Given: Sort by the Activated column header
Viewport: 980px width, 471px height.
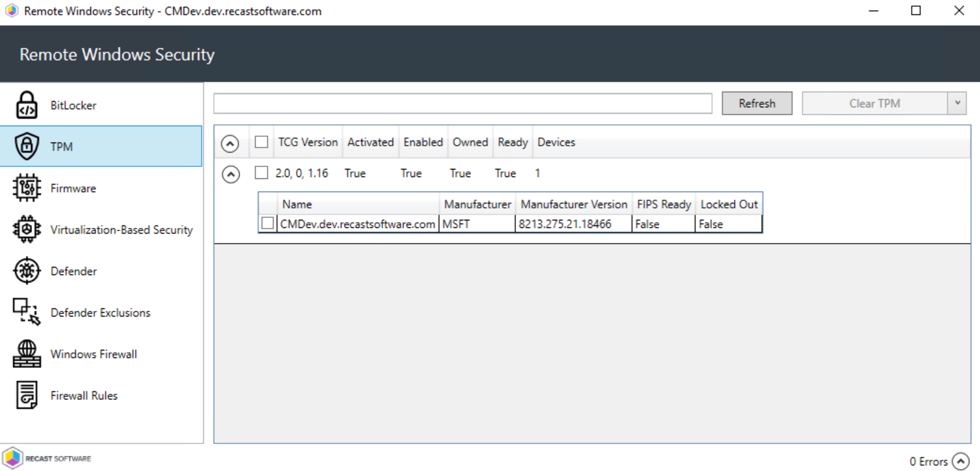Looking at the screenshot, I should tap(370, 143).
